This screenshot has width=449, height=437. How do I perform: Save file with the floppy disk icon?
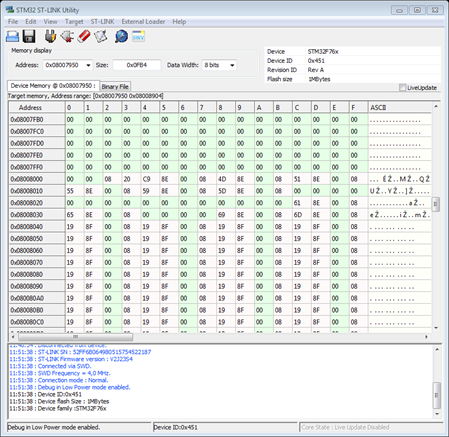click(29, 36)
